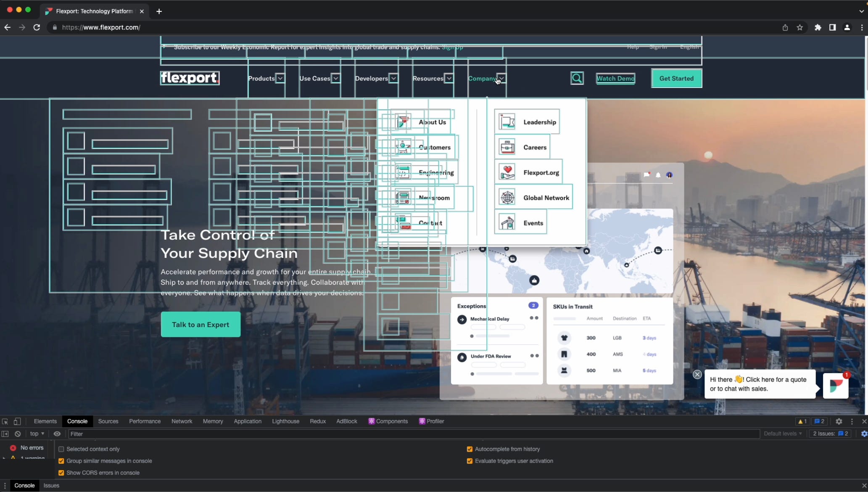Click the Flexport.org heart icon
Viewport: 868px width, 492px height.
tap(507, 172)
